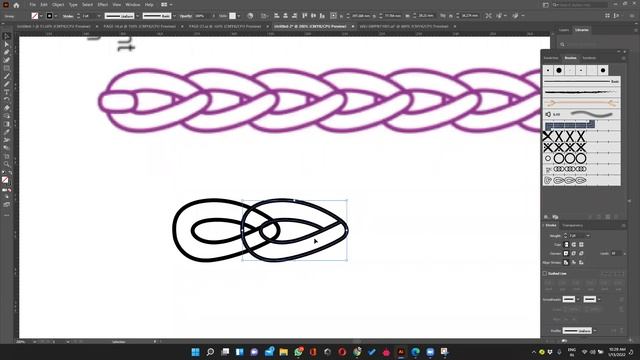640x360 pixels.
Task: Select the Direct Selection tool
Action: [x=7, y=44]
